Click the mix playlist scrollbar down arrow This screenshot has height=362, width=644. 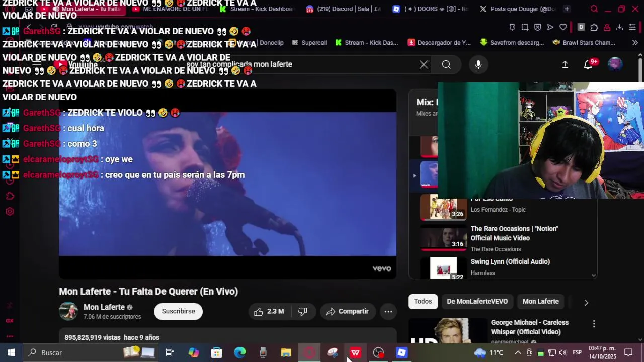594,275
